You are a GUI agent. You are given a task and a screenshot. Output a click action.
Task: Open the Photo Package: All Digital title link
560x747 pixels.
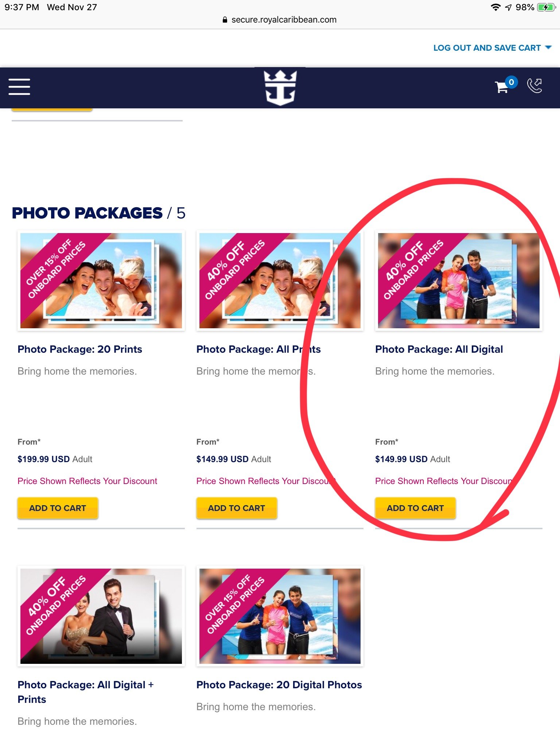click(x=439, y=349)
